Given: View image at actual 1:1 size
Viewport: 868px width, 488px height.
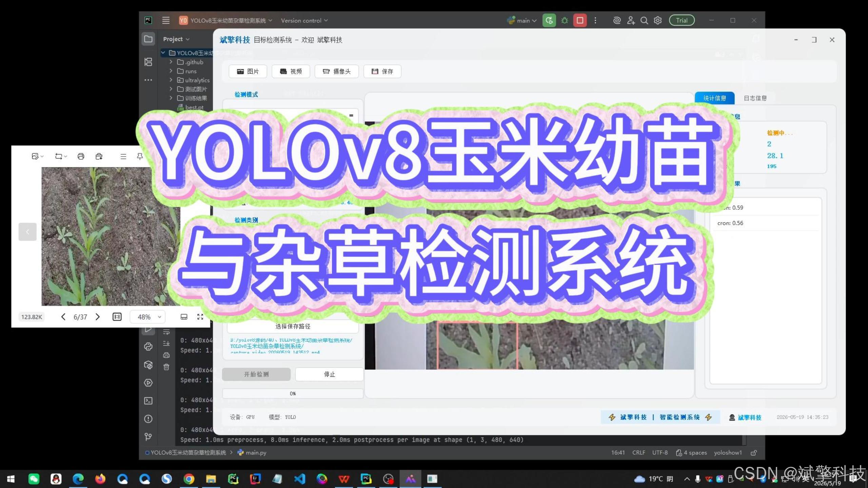Looking at the screenshot, I should pyautogui.click(x=117, y=317).
